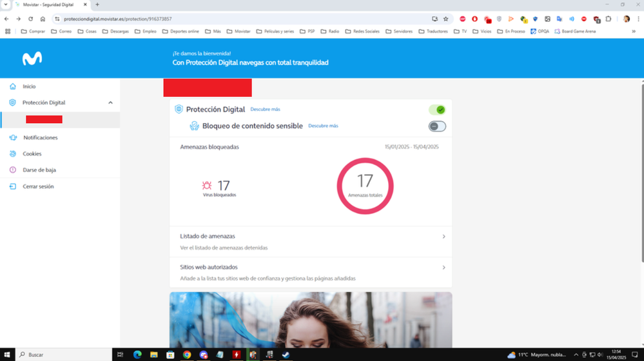
Task: Select Darse de baja in the sidebar
Action: coord(39,170)
